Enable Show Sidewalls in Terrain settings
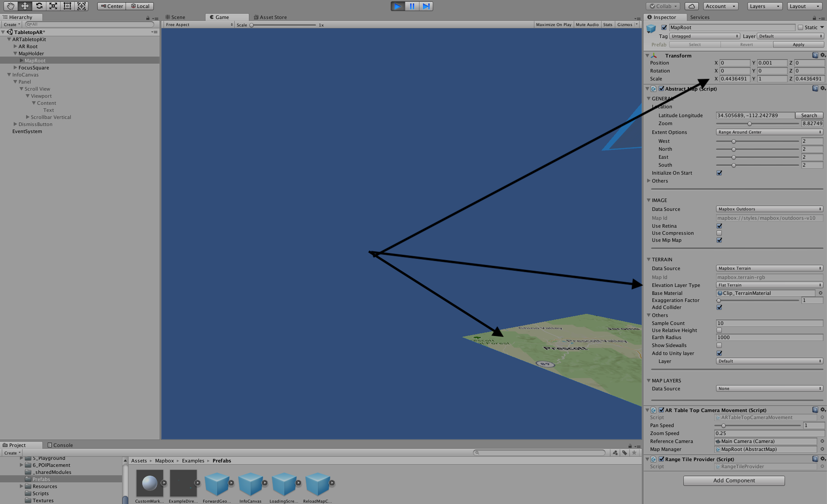 click(x=719, y=345)
